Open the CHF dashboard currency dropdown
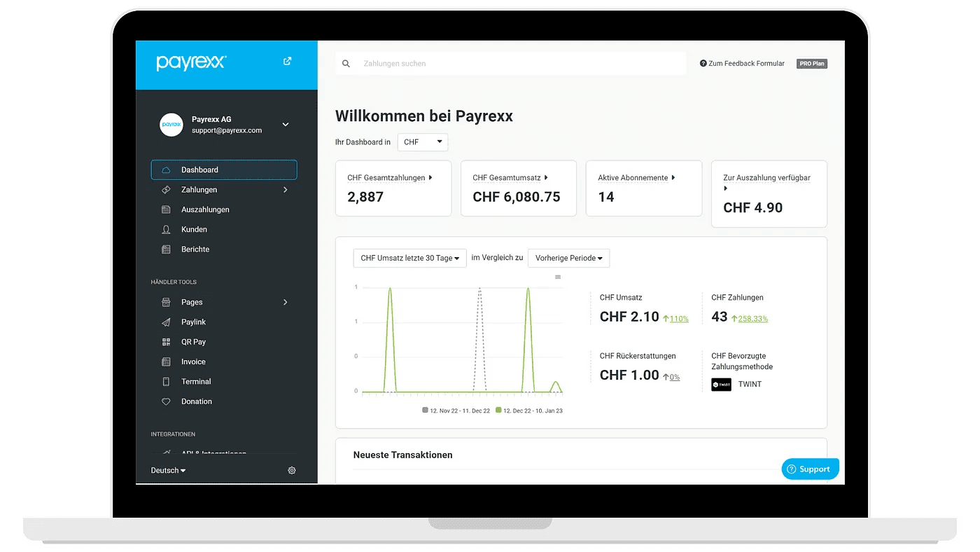Screen dimensions: 980x552 pos(423,142)
